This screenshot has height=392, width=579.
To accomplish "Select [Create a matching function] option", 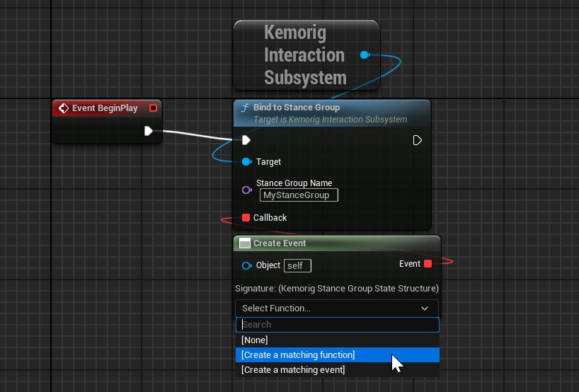I will pyautogui.click(x=298, y=355).
